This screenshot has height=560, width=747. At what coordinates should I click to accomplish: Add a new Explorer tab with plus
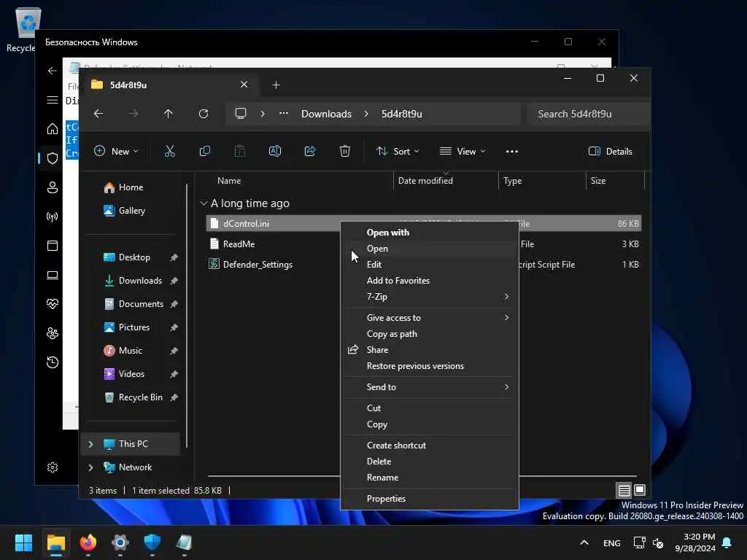click(x=276, y=85)
